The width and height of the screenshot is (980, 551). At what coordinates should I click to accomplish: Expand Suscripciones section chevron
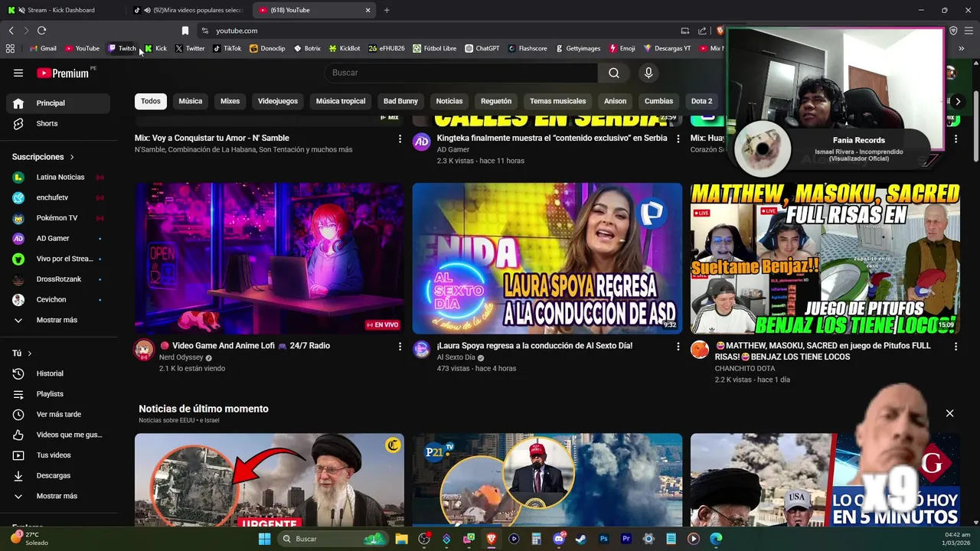[x=72, y=157]
